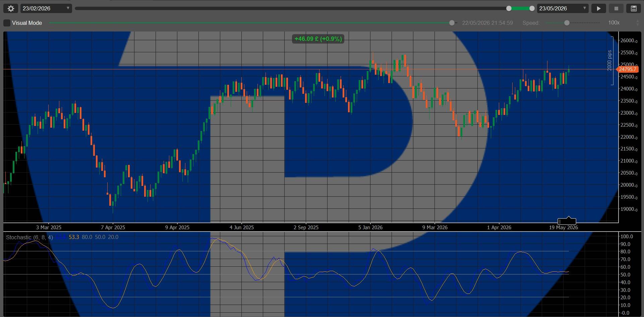Screen dimensions: 644x317
Task: Click the chart scroll grip above 19 May 2026
Action: coord(567,221)
